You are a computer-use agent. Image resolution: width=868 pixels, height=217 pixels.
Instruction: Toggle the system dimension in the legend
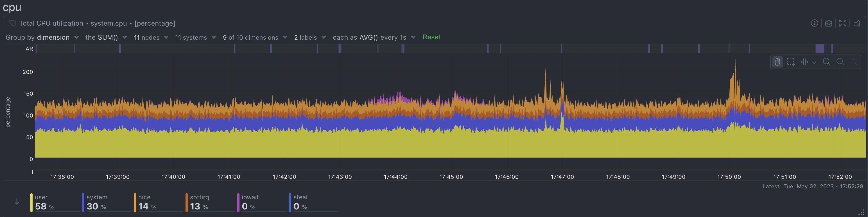click(x=97, y=202)
